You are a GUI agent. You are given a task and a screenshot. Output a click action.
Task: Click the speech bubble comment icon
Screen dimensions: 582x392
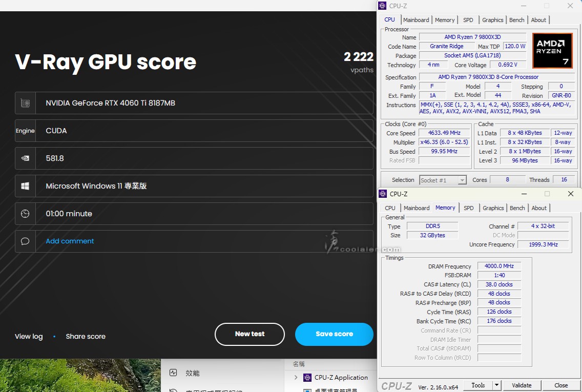point(25,241)
